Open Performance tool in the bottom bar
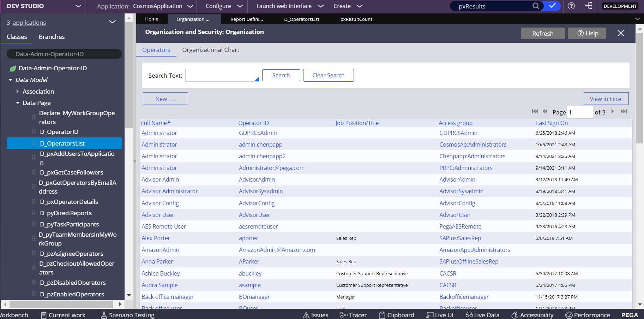 point(588,315)
